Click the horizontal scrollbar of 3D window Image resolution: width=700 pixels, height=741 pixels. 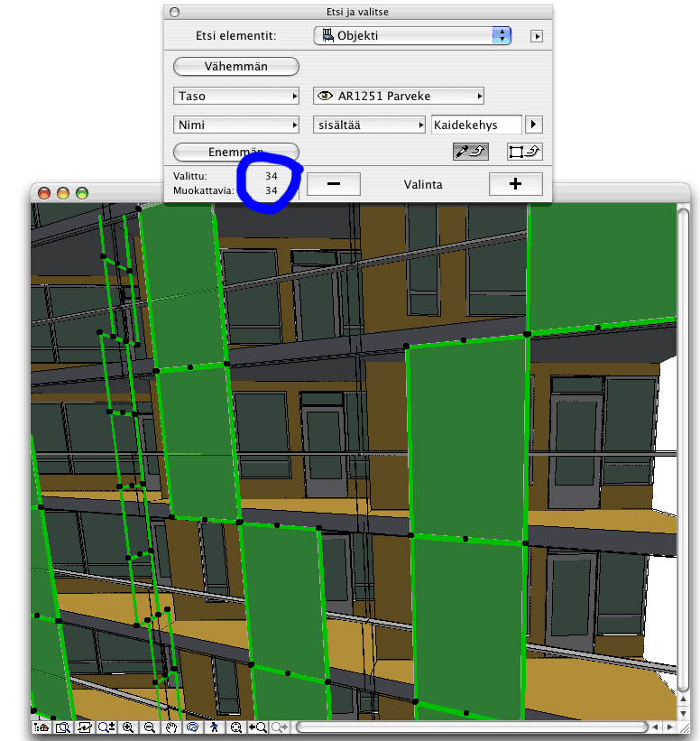(471, 727)
